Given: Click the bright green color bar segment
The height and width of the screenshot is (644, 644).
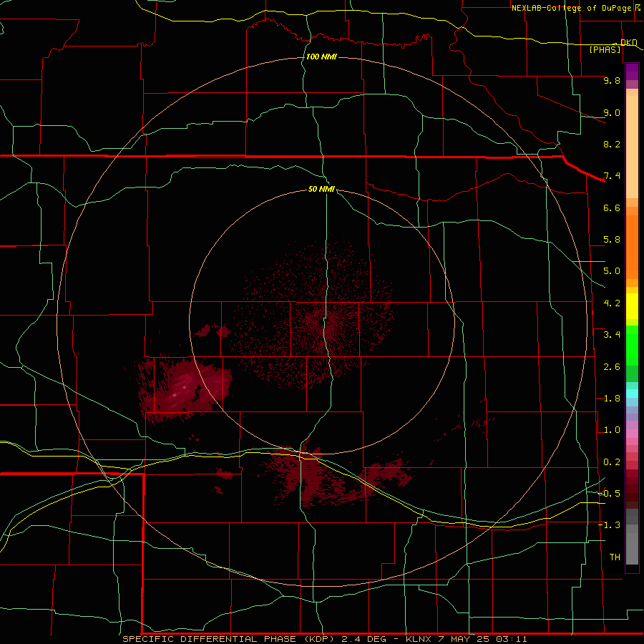Looking at the screenshot, I should (632, 345).
